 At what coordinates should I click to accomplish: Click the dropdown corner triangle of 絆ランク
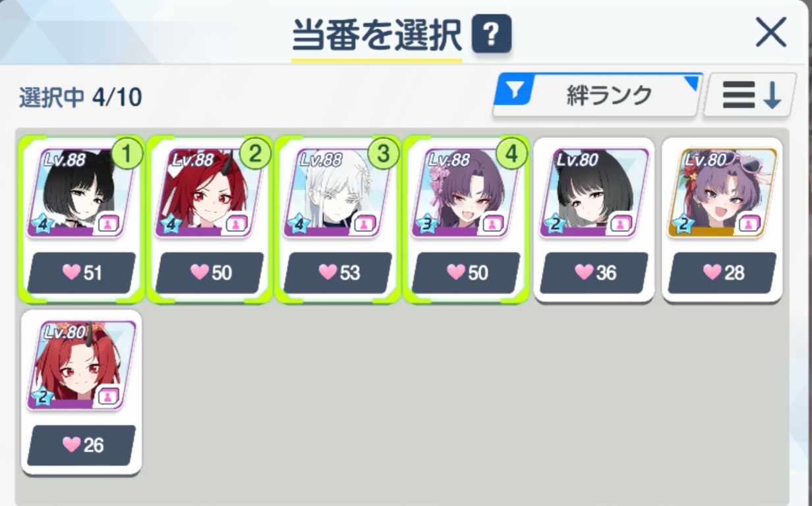click(692, 82)
